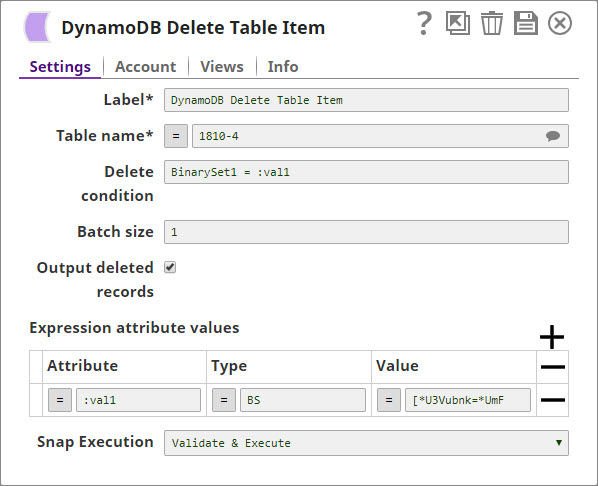The image size is (598, 486).
Task: Uncheck Output deleted records checkbox
Action: 170,267
